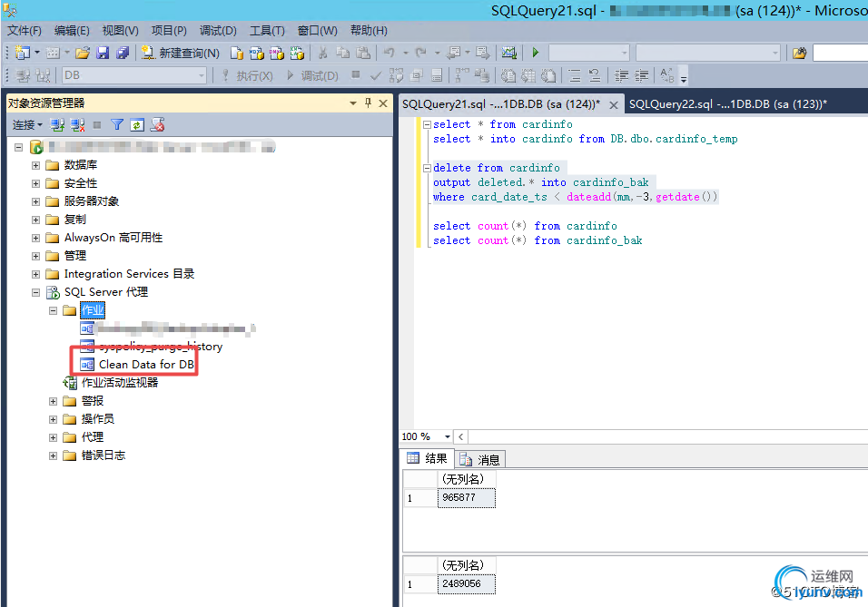Click Display Estimated Execution Plan icon
The height and width of the screenshot is (607, 868).
pos(397,75)
